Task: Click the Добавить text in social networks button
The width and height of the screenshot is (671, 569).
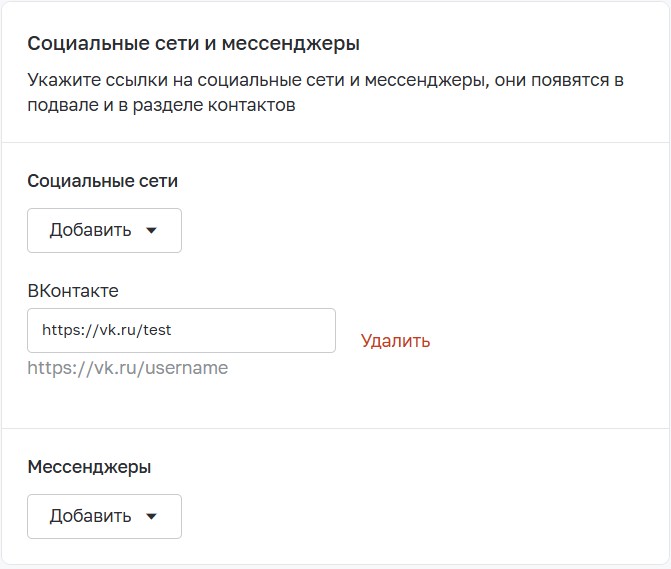Action: (x=91, y=231)
